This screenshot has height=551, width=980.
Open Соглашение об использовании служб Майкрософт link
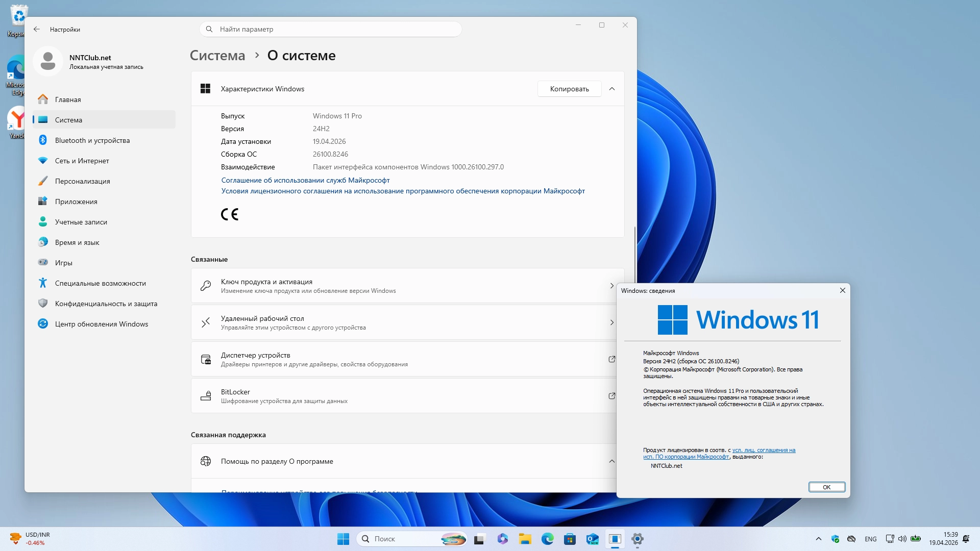305,180
